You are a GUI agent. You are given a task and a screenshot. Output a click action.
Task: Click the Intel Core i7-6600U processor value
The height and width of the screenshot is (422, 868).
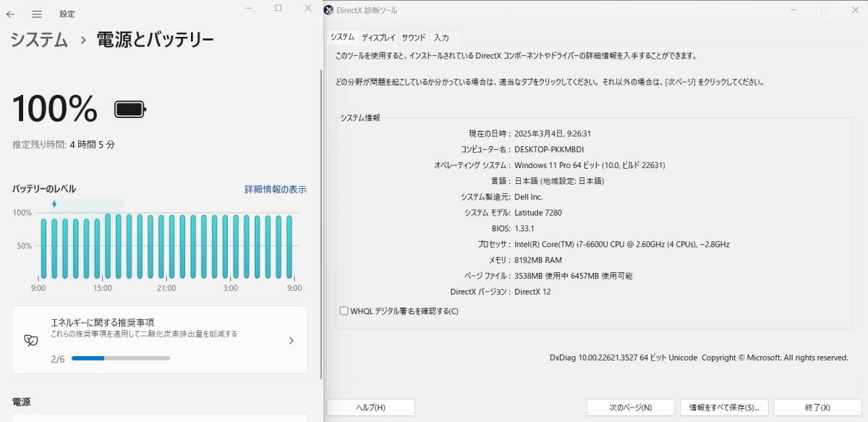pyautogui.click(x=622, y=245)
